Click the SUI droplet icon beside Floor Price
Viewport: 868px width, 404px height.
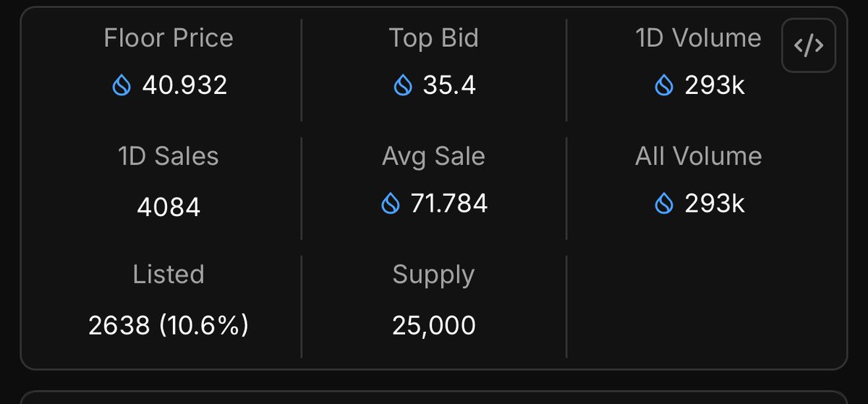click(x=121, y=86)
